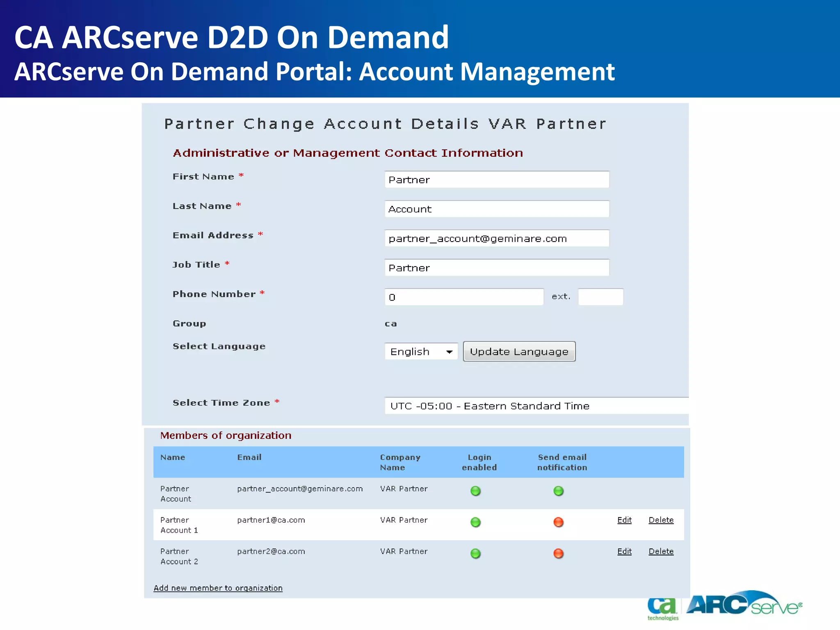
Task: Click VAR Partner company cell for partner1@ca.com
Action: point(404,520)
